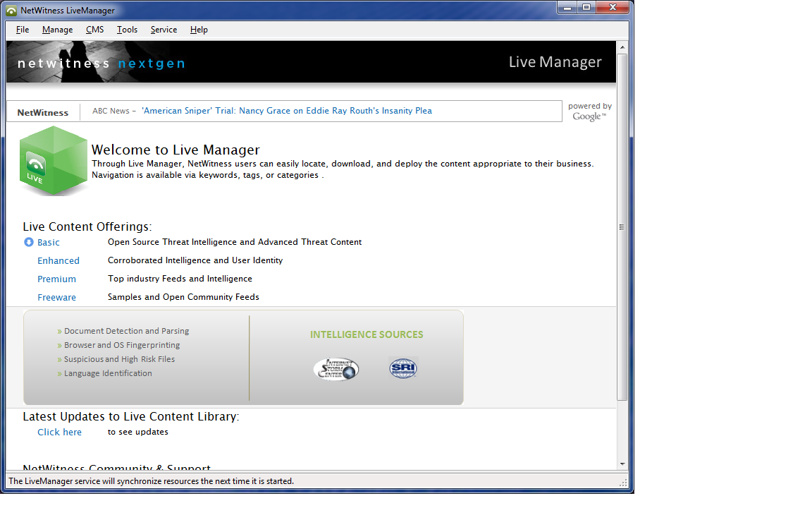
Task: Open the Manage menu
Action: tap(57, 30)
